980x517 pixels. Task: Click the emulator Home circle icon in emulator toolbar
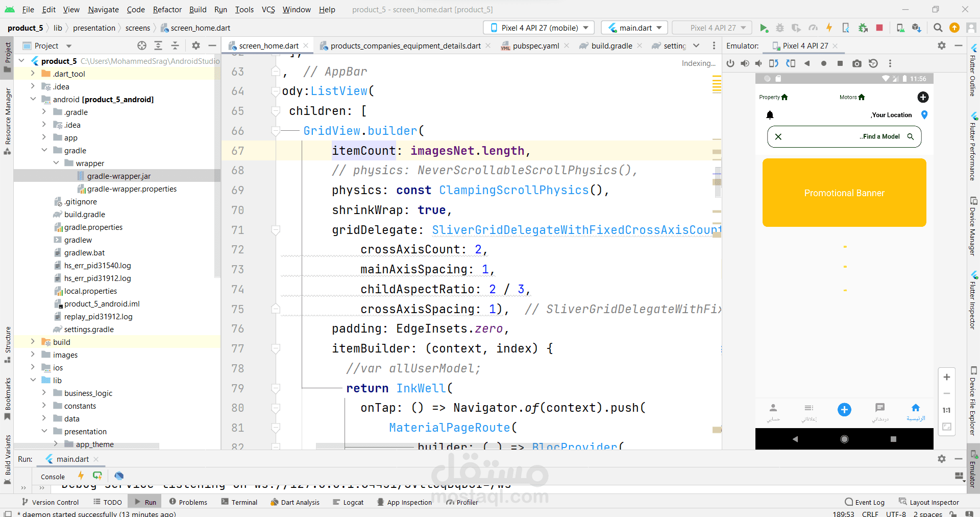click(823, 63)
